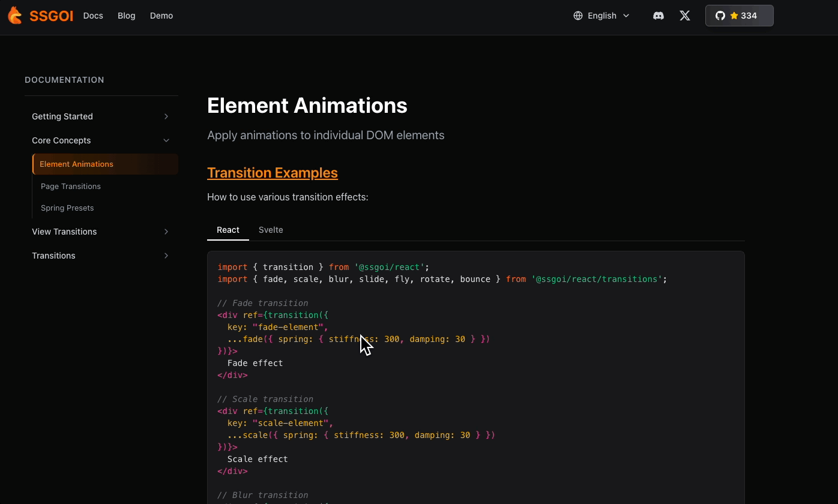Viewport: 838px width, 504px height.
Task: Click the 'Fade effect' code text
Action: pyautogui.click(x=255, y=363)
